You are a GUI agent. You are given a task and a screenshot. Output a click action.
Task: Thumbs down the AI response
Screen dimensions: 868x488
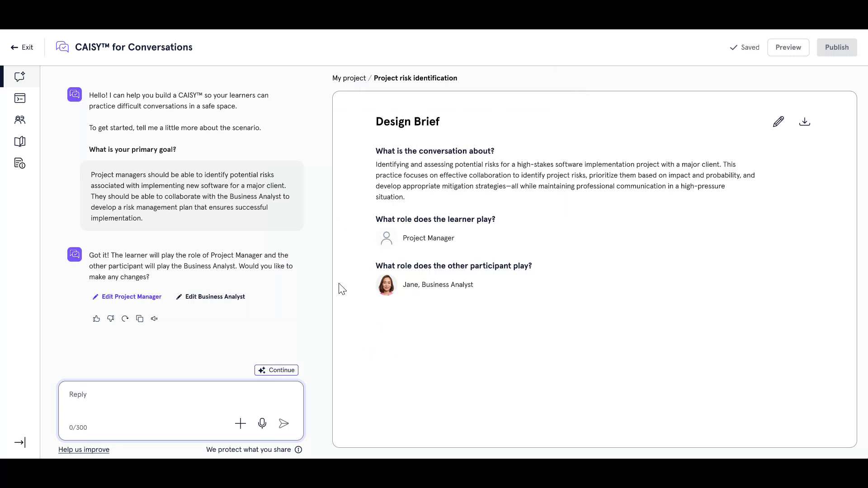click(110, 319)
